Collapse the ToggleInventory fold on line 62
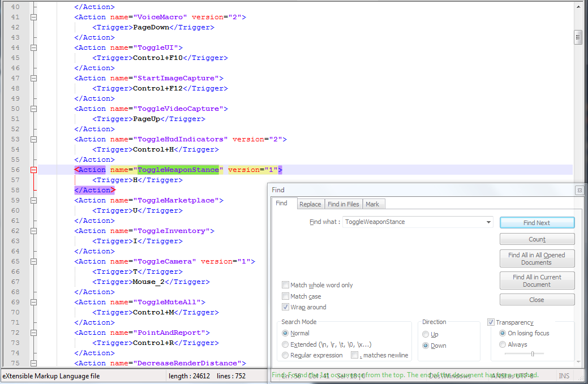The width and height of the screenshot is (588, 384). 34,231
